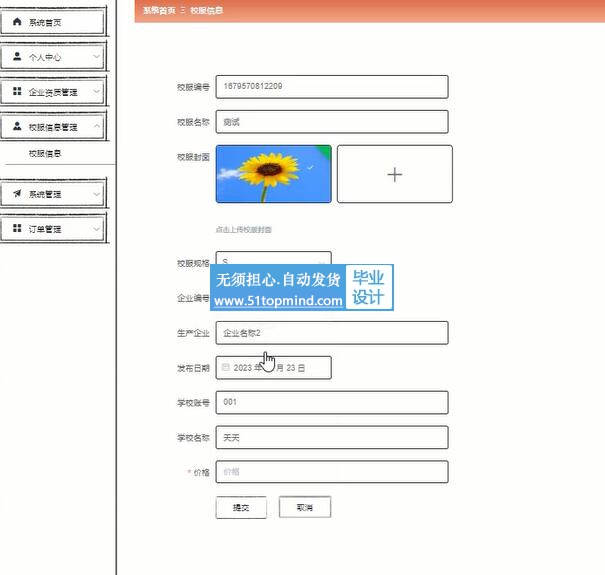The image size is (605, 575).
Task: Click the plus icon to add cover image
Action: (x=394, y=175)
